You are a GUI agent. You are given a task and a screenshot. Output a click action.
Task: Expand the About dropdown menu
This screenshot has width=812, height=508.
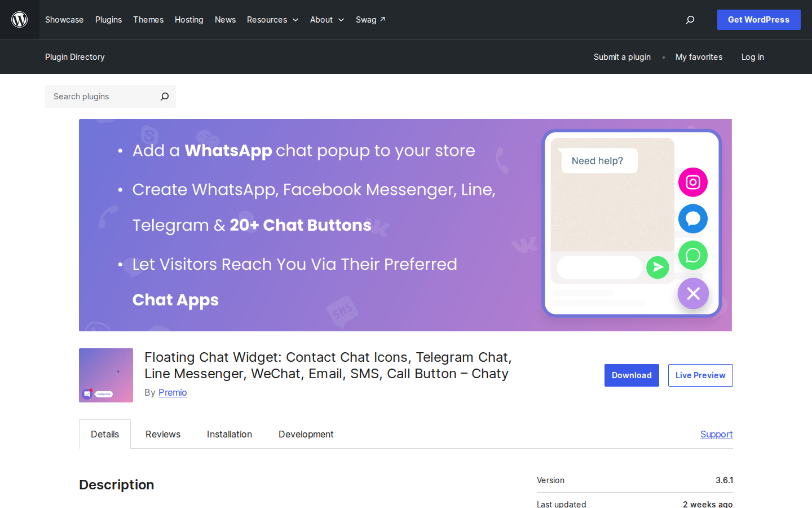[327, 20]
